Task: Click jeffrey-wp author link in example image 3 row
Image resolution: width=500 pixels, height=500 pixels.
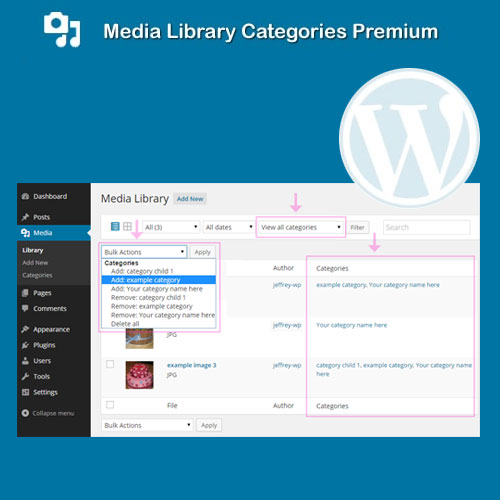Action: point(287,365)
